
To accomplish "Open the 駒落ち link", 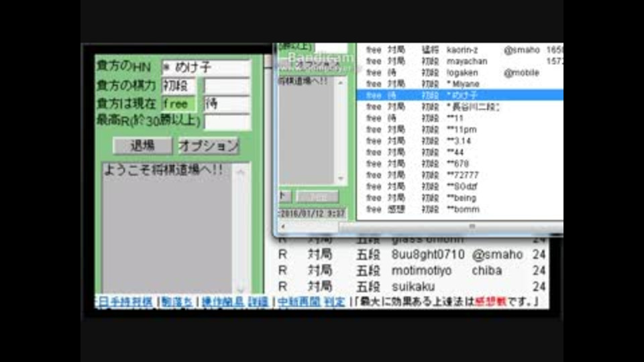I will [176, 302].
